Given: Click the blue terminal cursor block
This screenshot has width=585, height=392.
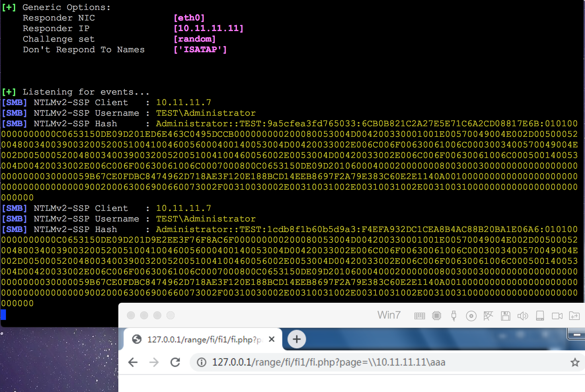Looking at the screenshot, I should coord(3,314).
